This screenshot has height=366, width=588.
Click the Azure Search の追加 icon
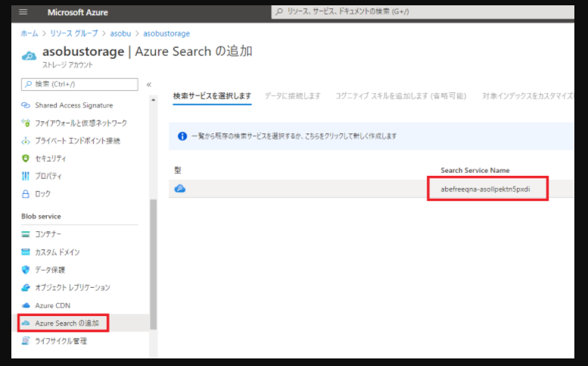(26, 323)
